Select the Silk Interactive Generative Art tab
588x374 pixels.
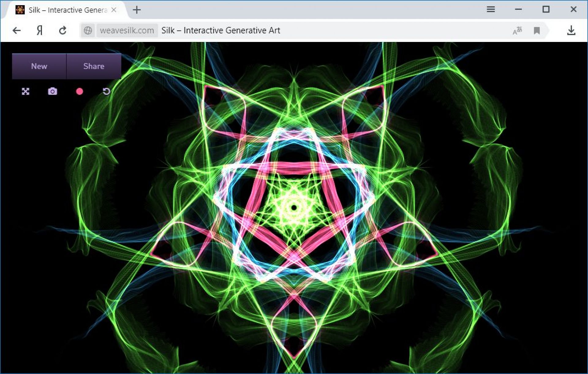click(x=67, y=10)
